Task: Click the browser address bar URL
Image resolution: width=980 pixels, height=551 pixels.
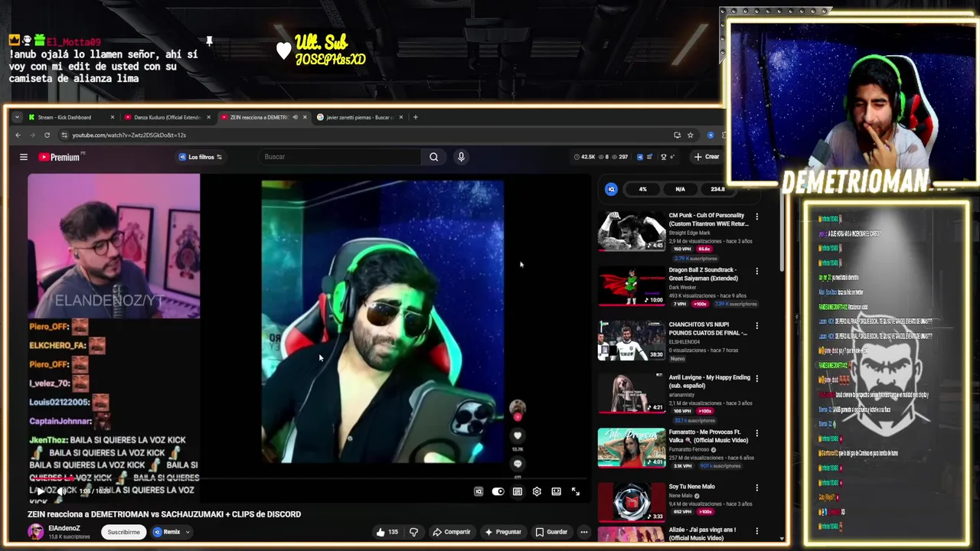Action: 129,135
